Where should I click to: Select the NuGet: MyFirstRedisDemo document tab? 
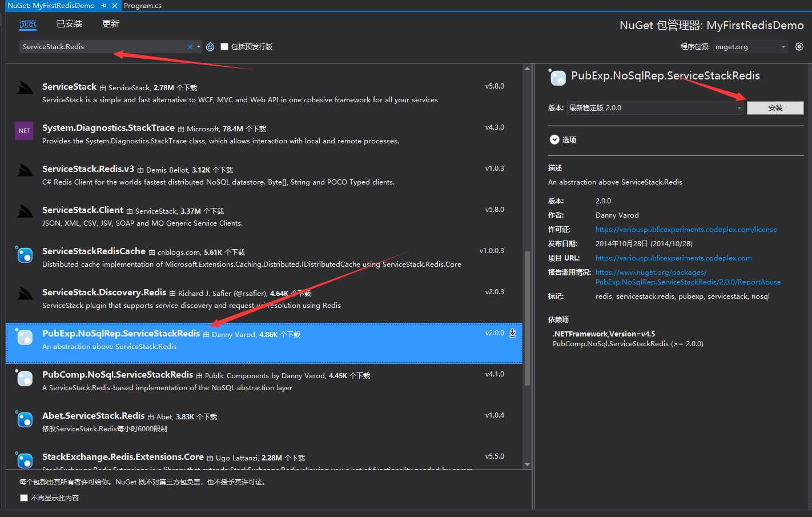51,5
